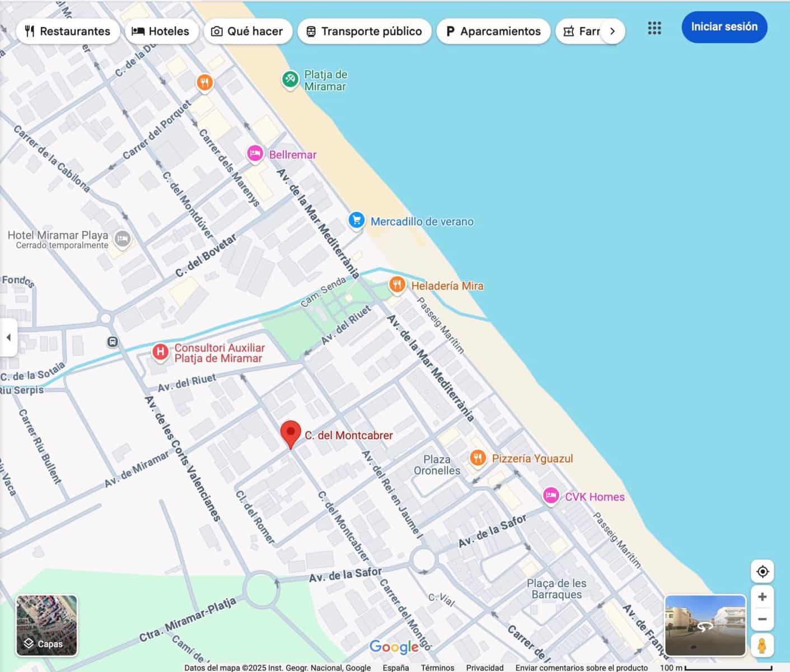Click the Consultori Auxiliar health marker

tap(161, 351)
